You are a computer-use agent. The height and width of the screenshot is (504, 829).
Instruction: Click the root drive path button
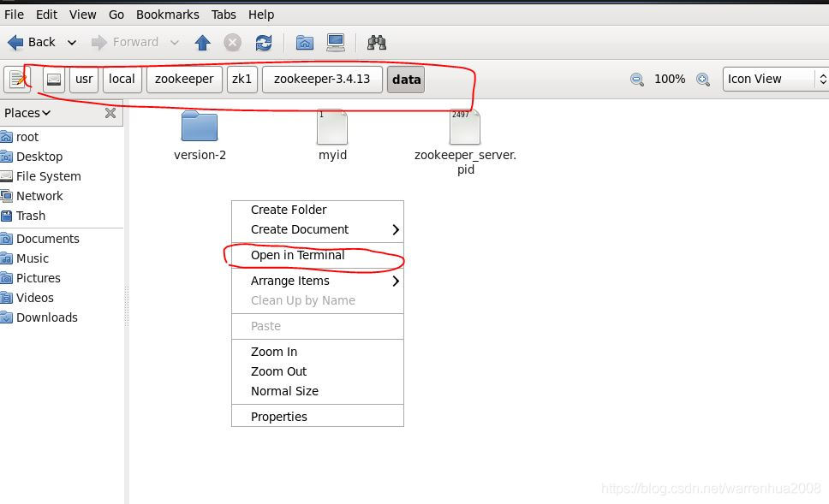54,80
